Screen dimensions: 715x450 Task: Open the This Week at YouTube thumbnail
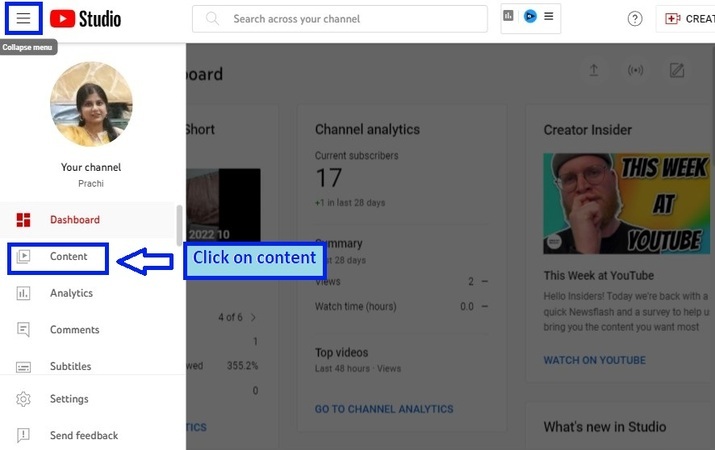(x=627, y=203)
